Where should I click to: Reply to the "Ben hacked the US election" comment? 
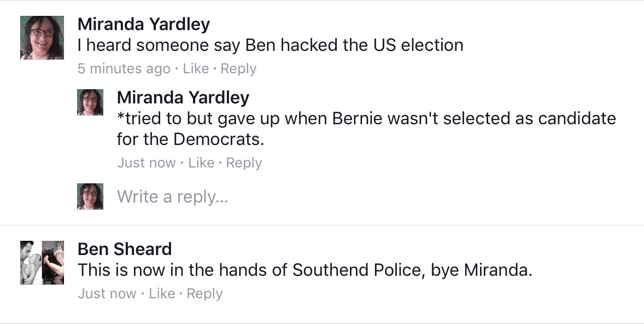238,69
